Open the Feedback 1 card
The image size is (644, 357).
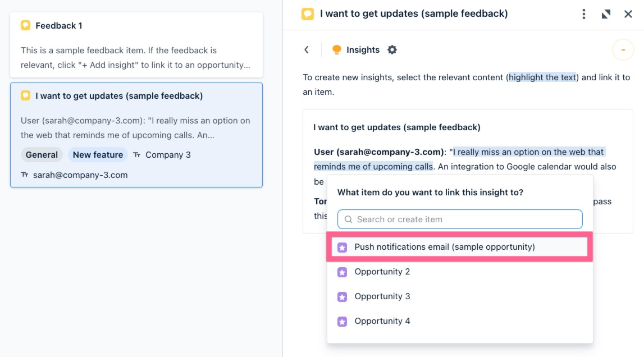136,45
